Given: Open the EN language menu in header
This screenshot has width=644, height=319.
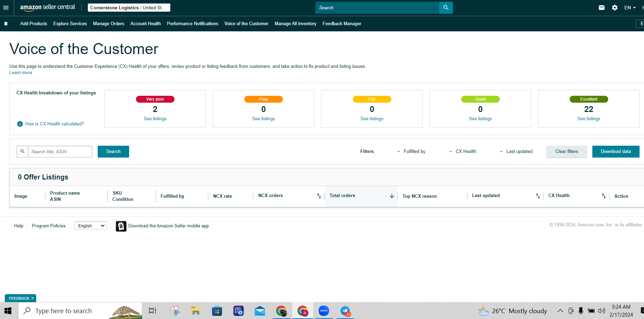Looking at the screenshot, I should (x=630, y=8).
